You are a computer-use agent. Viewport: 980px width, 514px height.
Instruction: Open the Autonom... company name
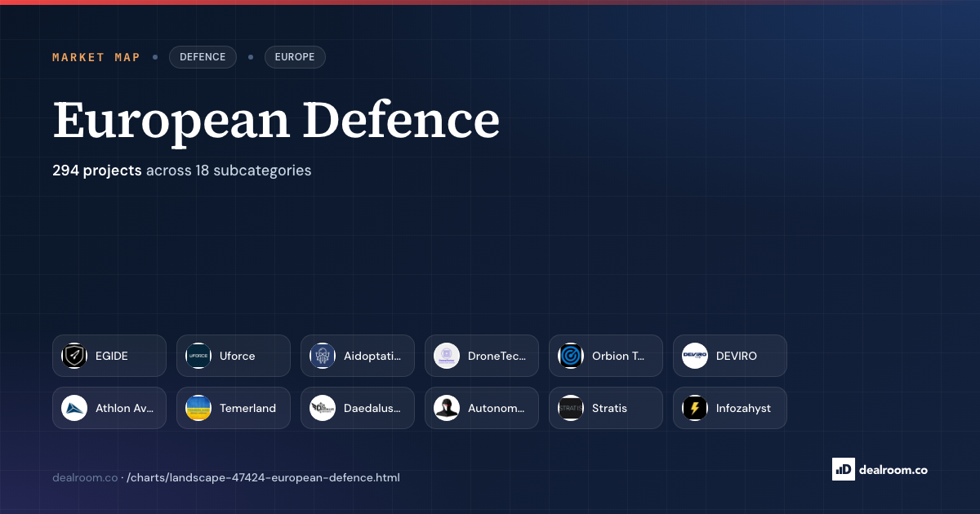pos(497,408)
